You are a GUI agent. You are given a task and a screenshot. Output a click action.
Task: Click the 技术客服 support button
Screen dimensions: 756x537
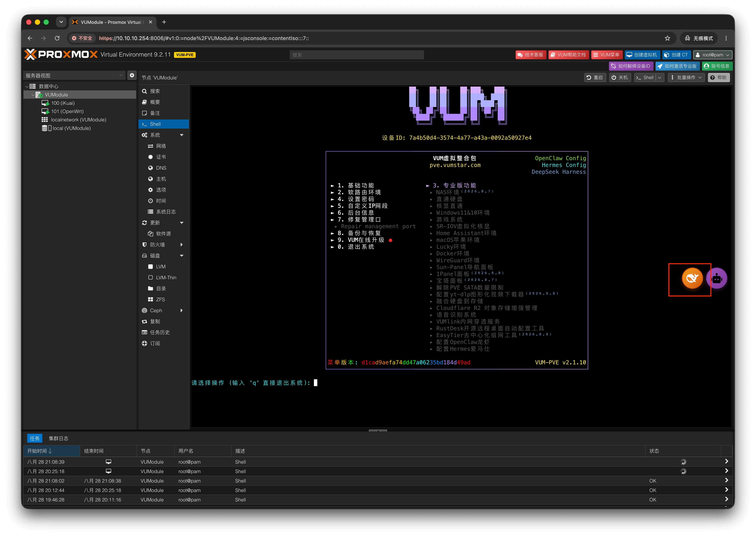pos(530,55)
